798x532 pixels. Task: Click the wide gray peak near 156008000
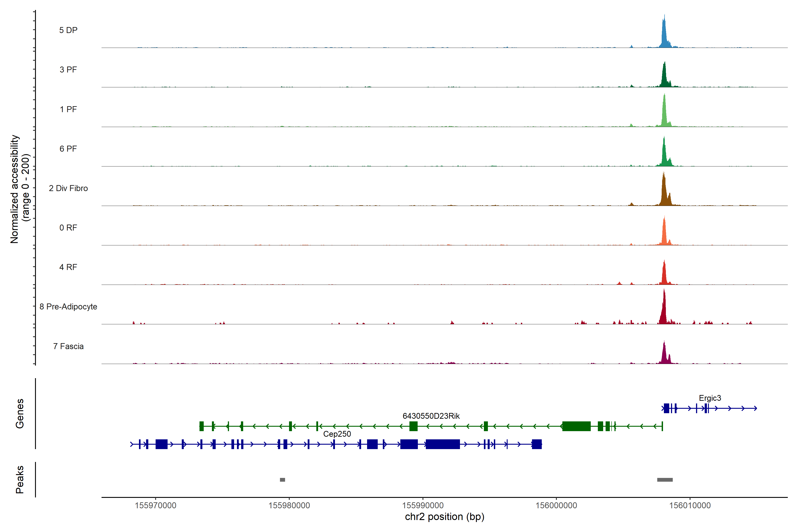[x=665, y=480]
